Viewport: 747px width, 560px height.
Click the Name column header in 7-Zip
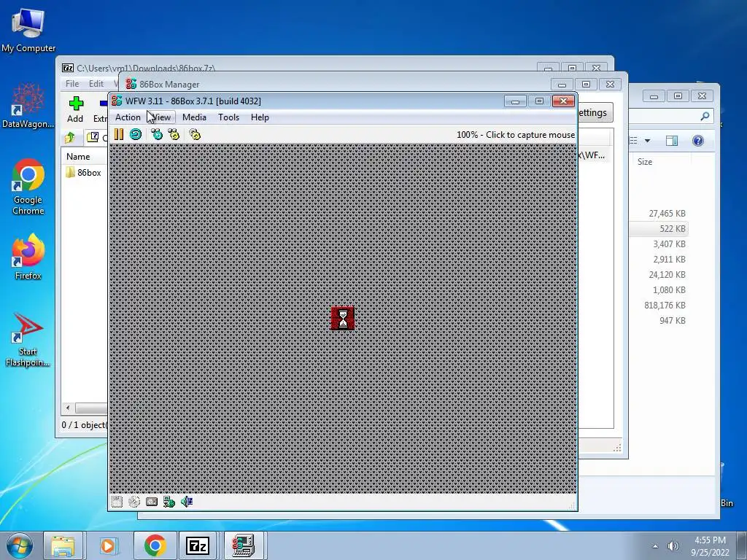pos(78,157)
